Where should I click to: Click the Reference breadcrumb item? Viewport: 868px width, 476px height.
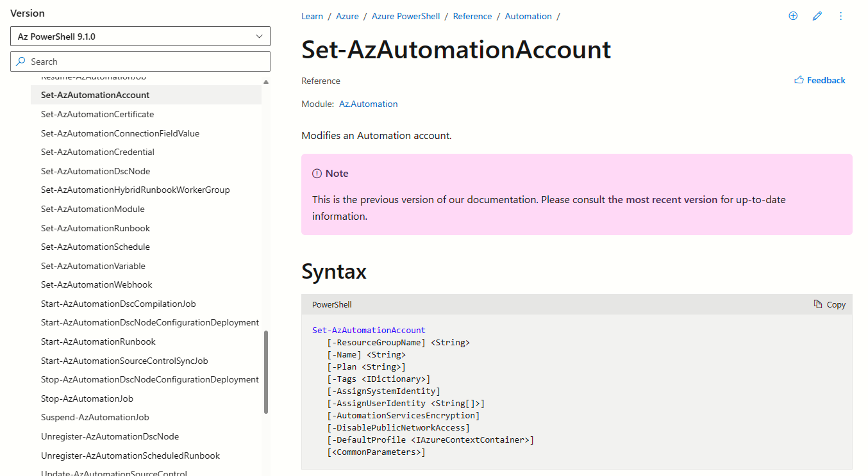[472, 16]
